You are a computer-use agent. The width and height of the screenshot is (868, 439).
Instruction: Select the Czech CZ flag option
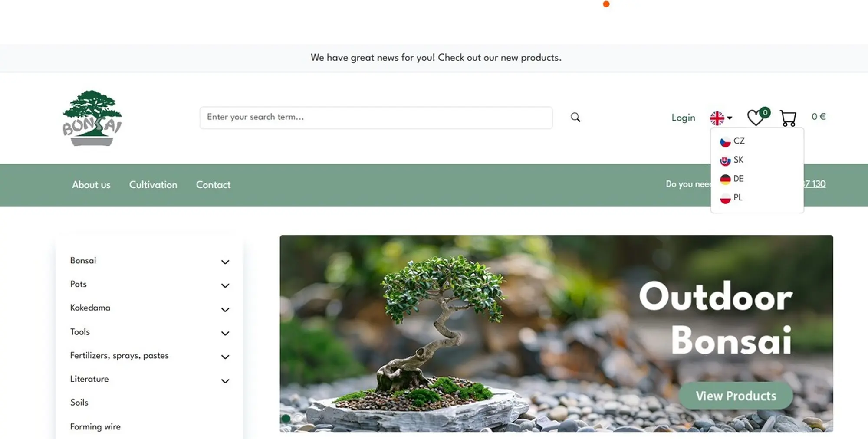732,141
